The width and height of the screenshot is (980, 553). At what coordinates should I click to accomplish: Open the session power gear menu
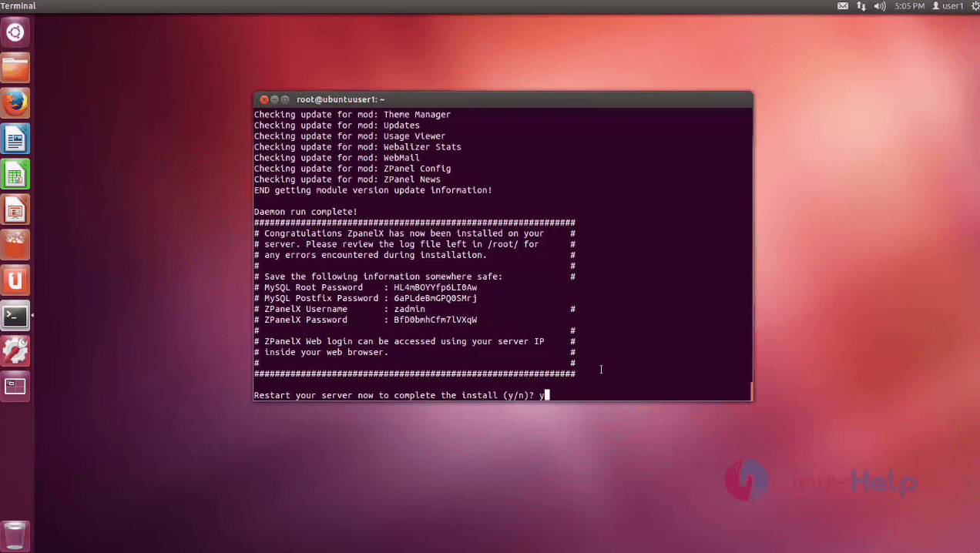(975, 6)
